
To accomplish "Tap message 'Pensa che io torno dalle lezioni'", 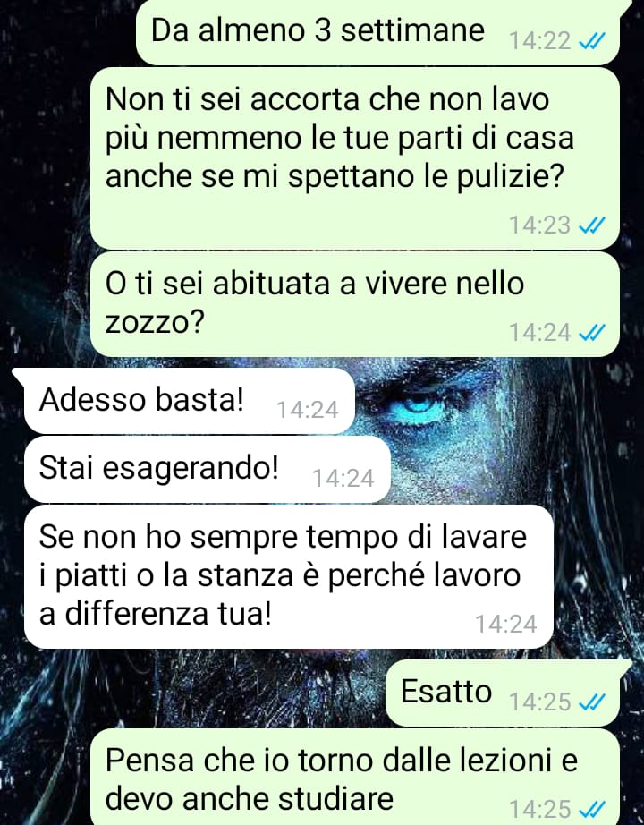I will point(355,777).
